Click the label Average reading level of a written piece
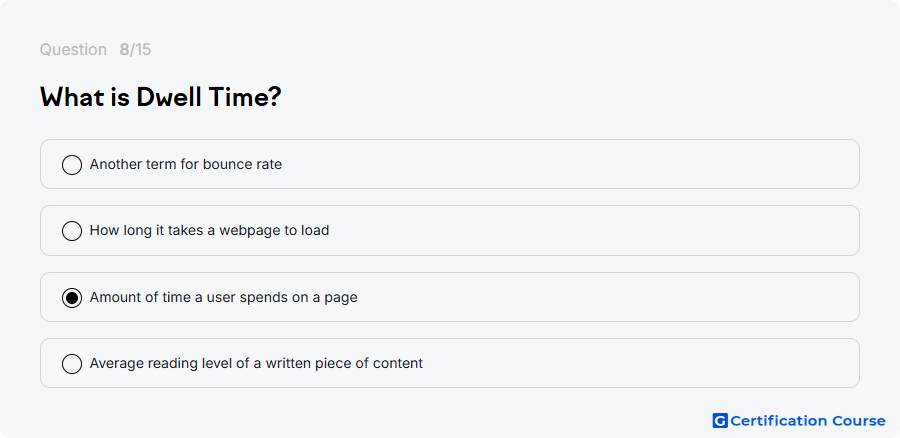This screenshot has height=438, width=900. pyautogui.click(x=256, y=363)
